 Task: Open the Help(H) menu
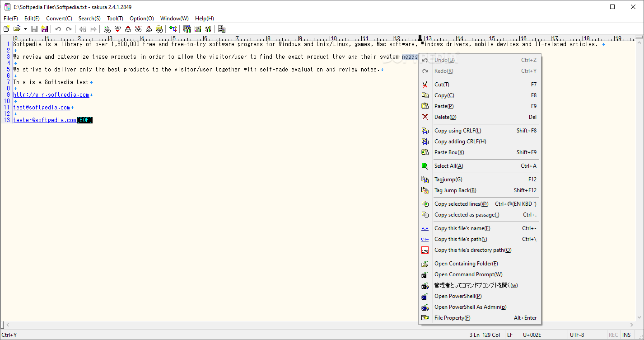[205, 19]
